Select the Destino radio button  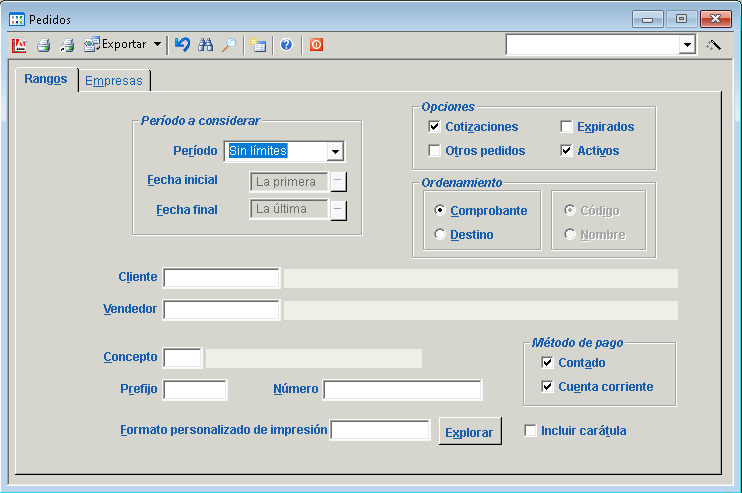441,235
